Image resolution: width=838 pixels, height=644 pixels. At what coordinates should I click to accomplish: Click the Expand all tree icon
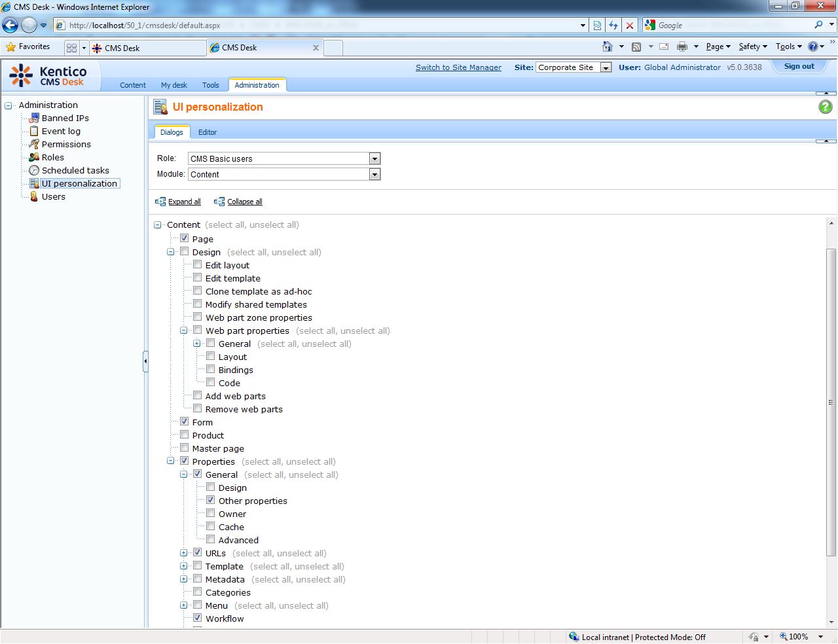tap(160, 202)
